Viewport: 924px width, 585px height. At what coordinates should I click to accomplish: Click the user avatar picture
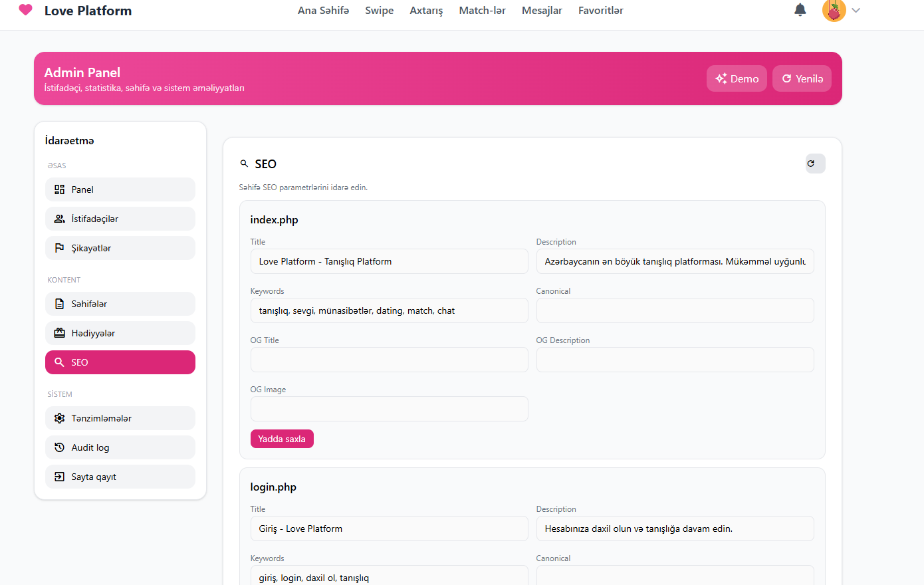(x=834, y=11)
